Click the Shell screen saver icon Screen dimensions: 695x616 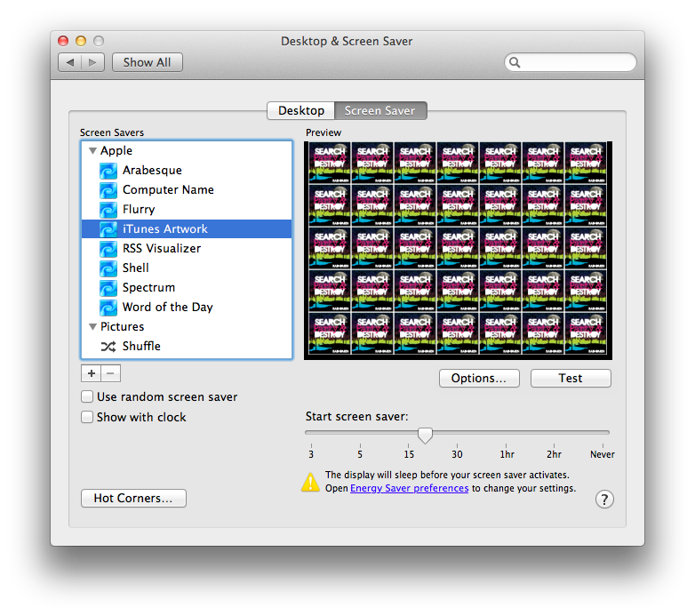(x=108, y=268)
